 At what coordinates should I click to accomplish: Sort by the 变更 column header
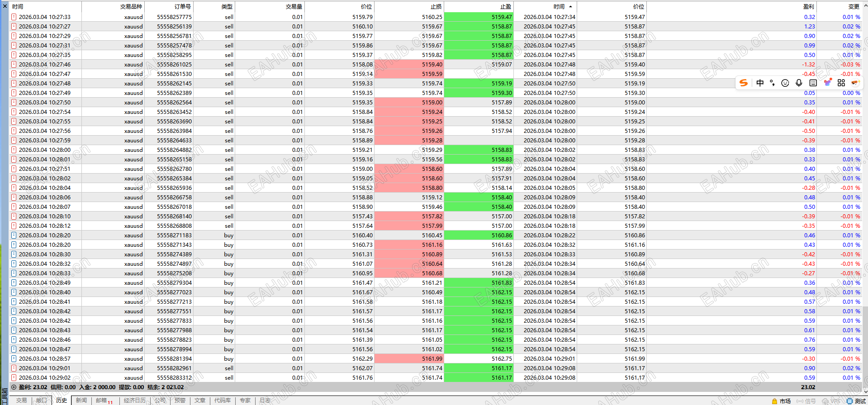(840, 7)
